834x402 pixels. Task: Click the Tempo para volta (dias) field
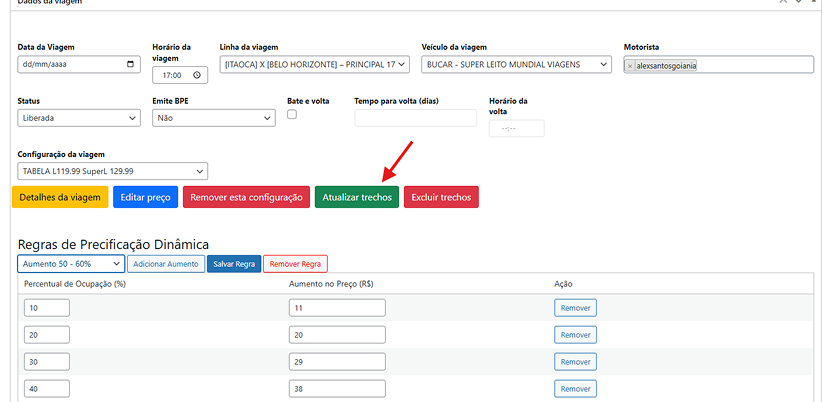pos(415,119)
